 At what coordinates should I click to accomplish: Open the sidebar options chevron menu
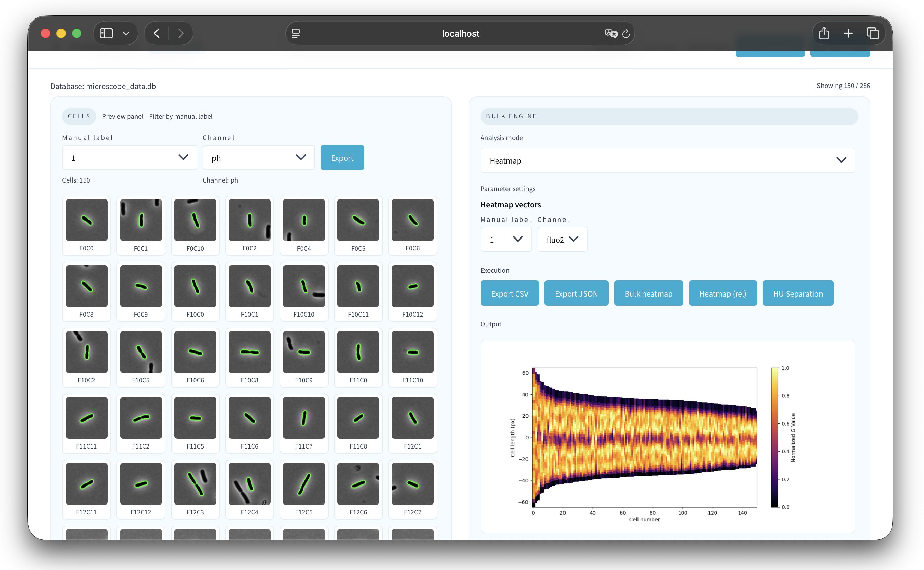[126, 34]
